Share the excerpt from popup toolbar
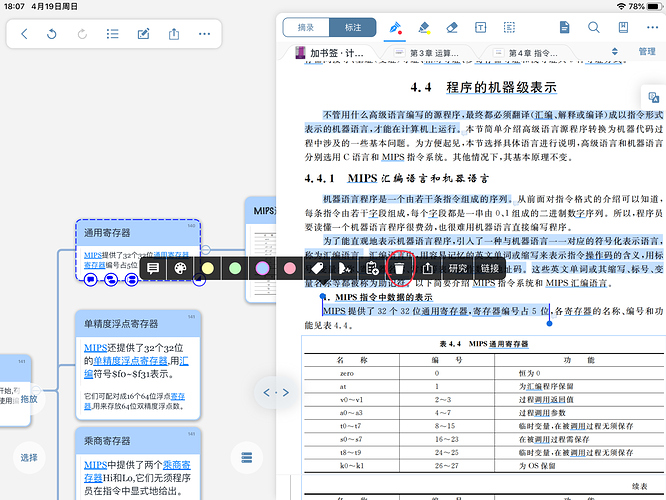Viewport: 666px width, 500px height. [x=427, y=268]
